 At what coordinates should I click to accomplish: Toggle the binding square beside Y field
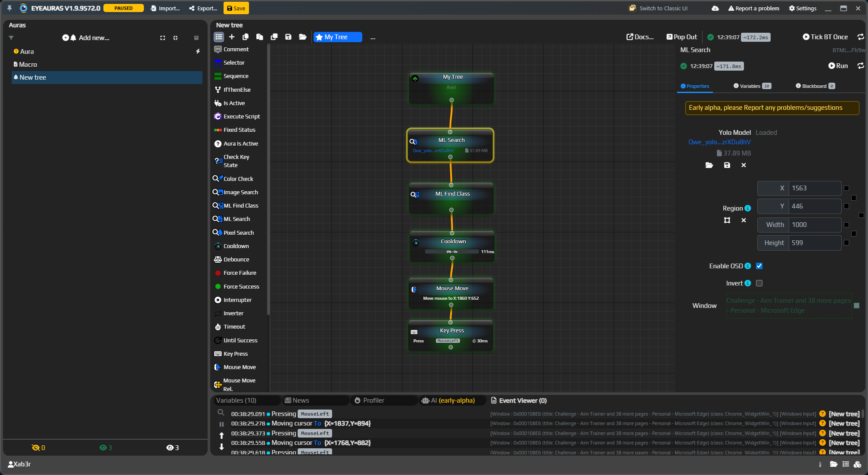tap(846, 206)
